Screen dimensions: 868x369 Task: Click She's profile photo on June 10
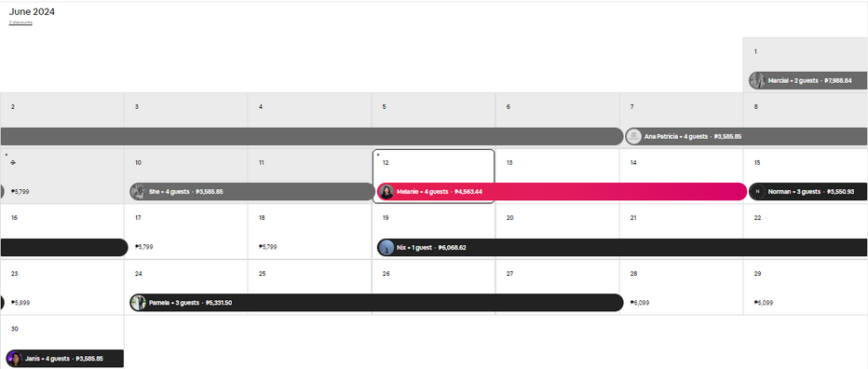click(x=138, y=192)
